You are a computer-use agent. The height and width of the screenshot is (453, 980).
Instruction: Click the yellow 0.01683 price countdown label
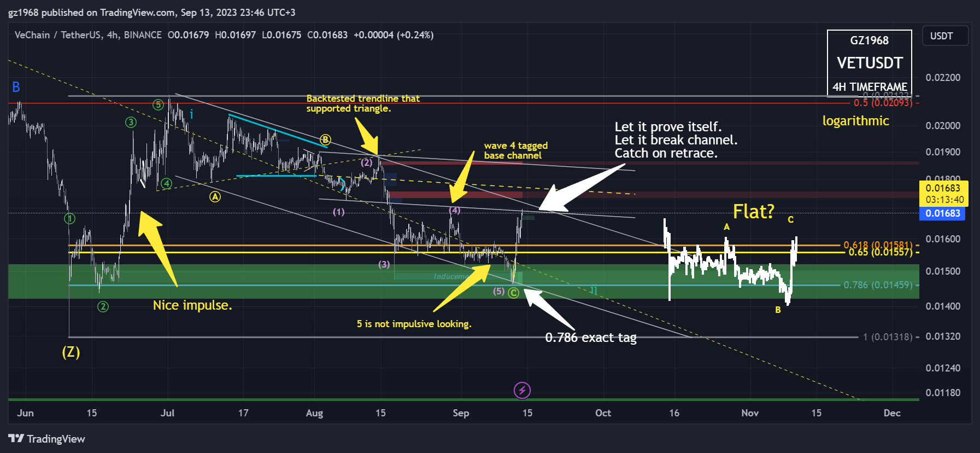click(x=944, y=194)
